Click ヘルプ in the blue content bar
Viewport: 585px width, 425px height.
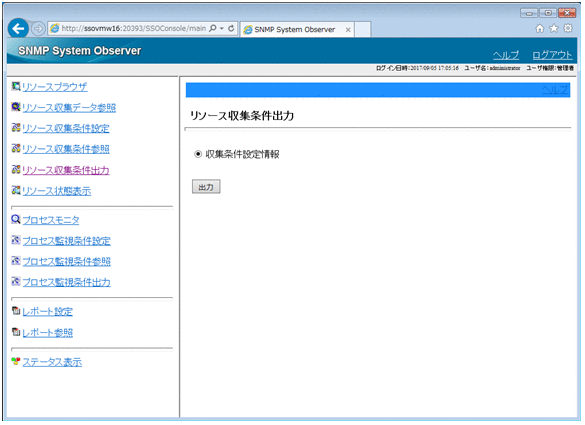click(x=555, y=90)
